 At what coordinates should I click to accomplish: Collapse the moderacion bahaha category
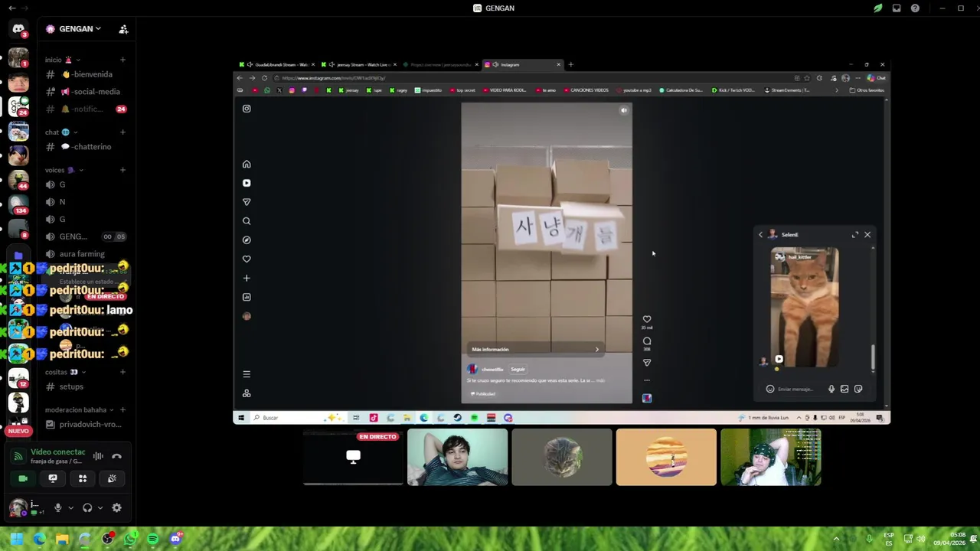80,410
